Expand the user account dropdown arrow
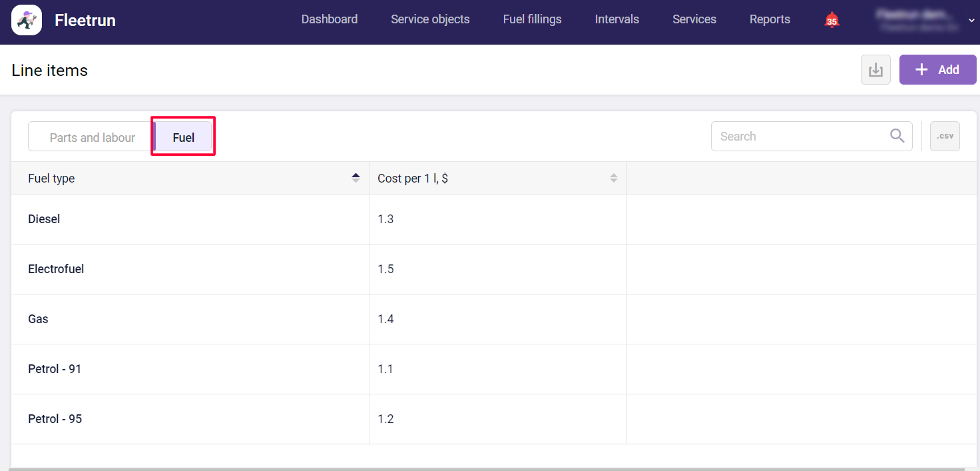 [971, 21]
